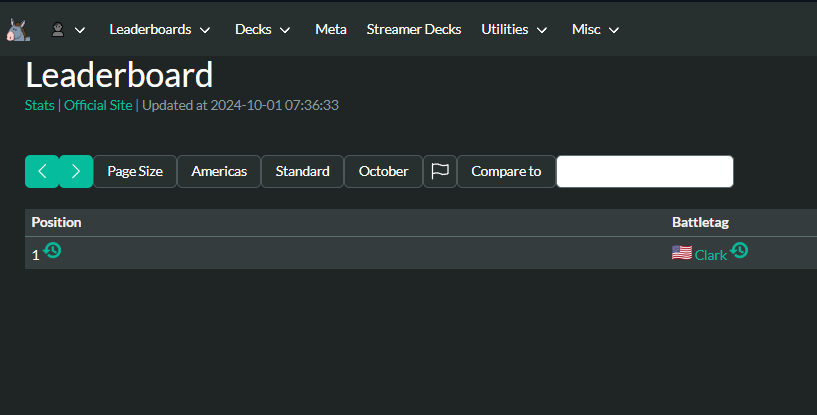Change the Americas region filter

point(219,172)
